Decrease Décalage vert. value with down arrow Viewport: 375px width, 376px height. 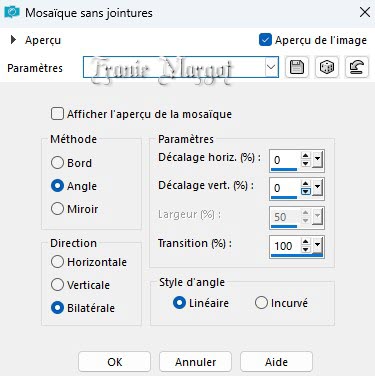point(306,191)
